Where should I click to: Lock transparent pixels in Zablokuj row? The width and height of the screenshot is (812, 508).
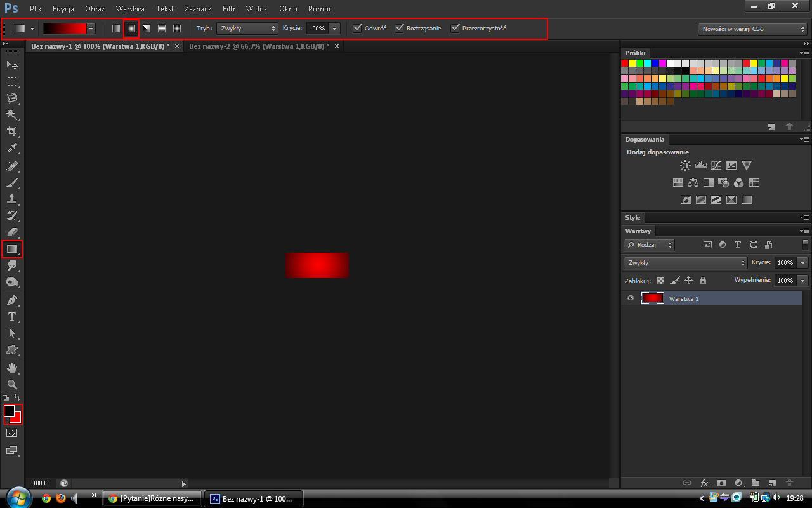coord(660,280)
